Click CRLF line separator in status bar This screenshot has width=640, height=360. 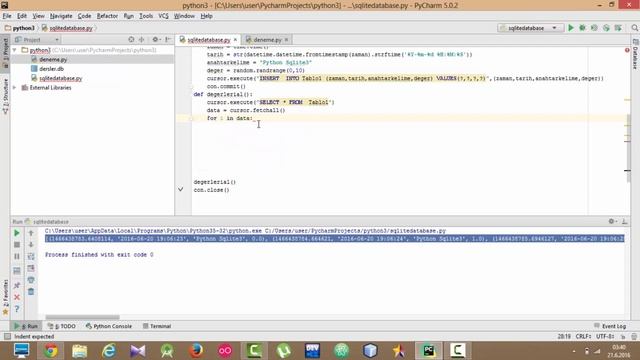coord(583,336)
